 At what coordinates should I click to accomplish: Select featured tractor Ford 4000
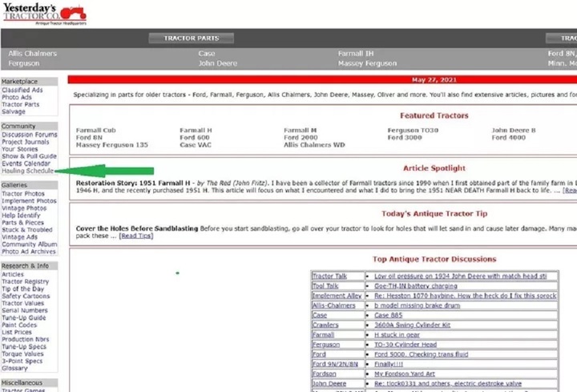(x=509, y=138)
